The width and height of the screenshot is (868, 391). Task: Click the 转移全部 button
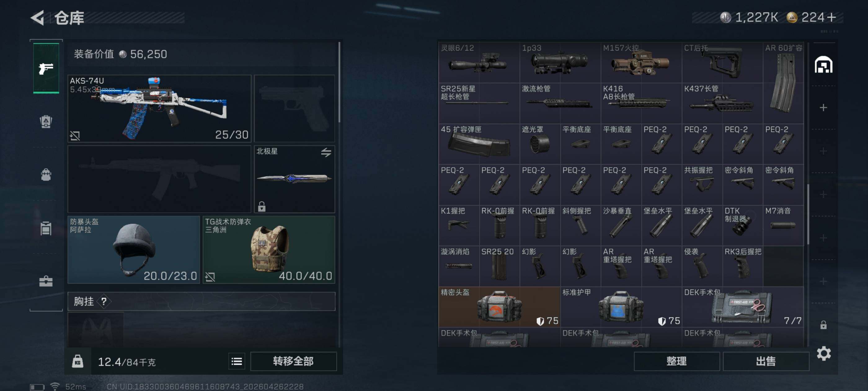pos(293,361)
